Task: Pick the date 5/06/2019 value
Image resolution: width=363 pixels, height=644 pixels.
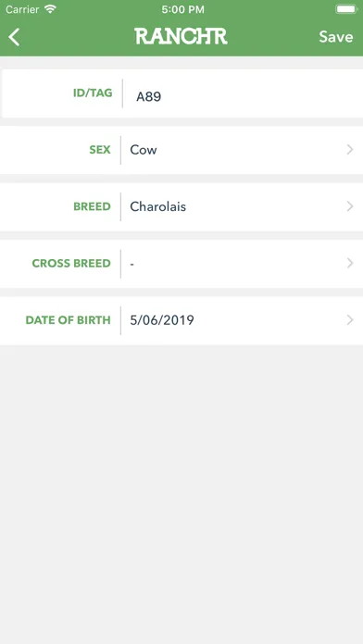Action: (x=162, y=320)
